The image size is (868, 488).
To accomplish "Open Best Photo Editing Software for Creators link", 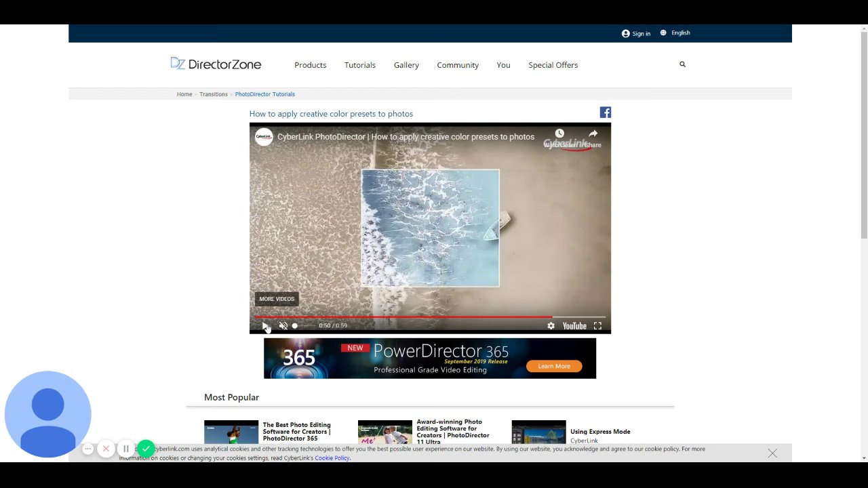I will point(297,432).
